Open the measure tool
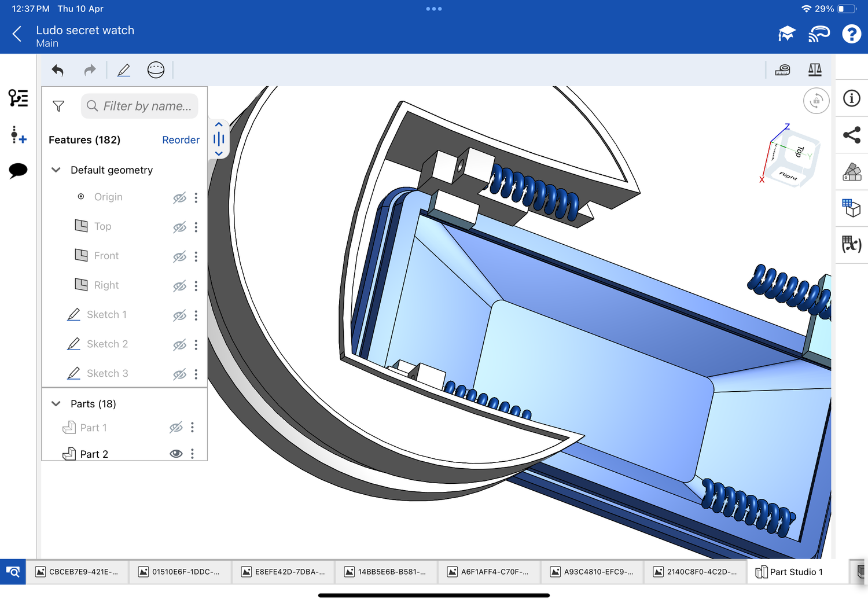868x603 pixels. point(782,70)
